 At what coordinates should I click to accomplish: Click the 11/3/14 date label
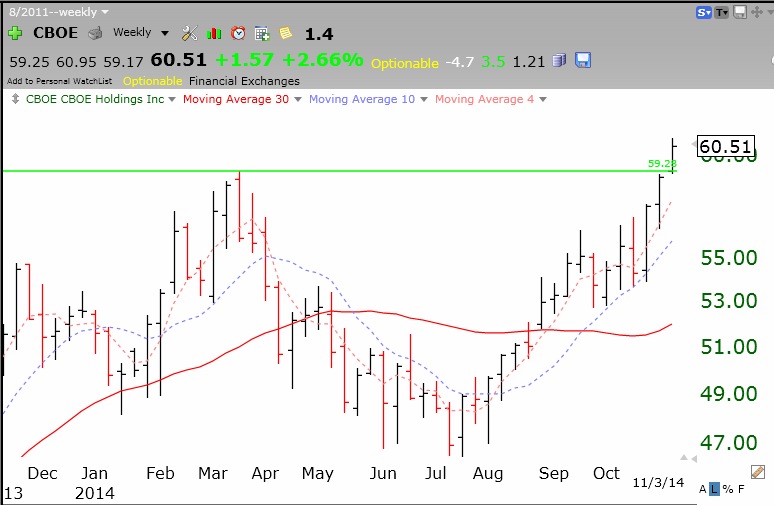(x=658, y=482)
